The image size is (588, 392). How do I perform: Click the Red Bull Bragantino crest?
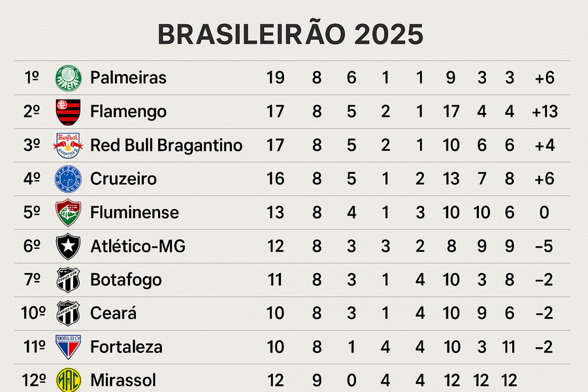pos(68,145)
